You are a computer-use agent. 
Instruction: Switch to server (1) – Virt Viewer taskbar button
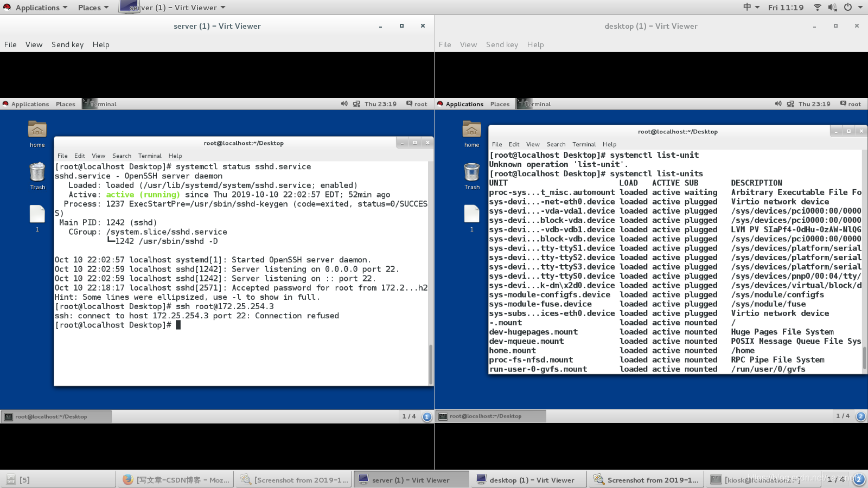click(411, 480)
